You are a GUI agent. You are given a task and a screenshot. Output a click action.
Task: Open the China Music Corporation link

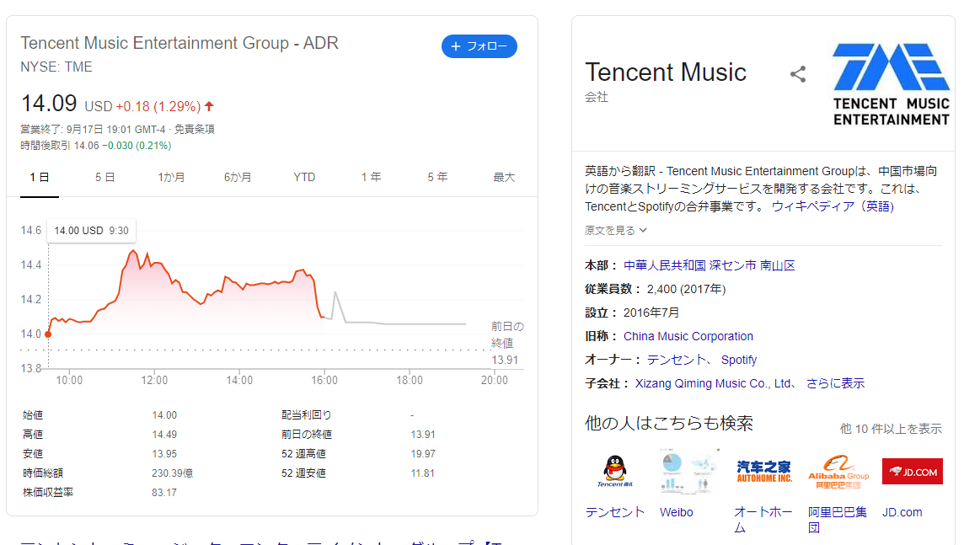[688, 336]
